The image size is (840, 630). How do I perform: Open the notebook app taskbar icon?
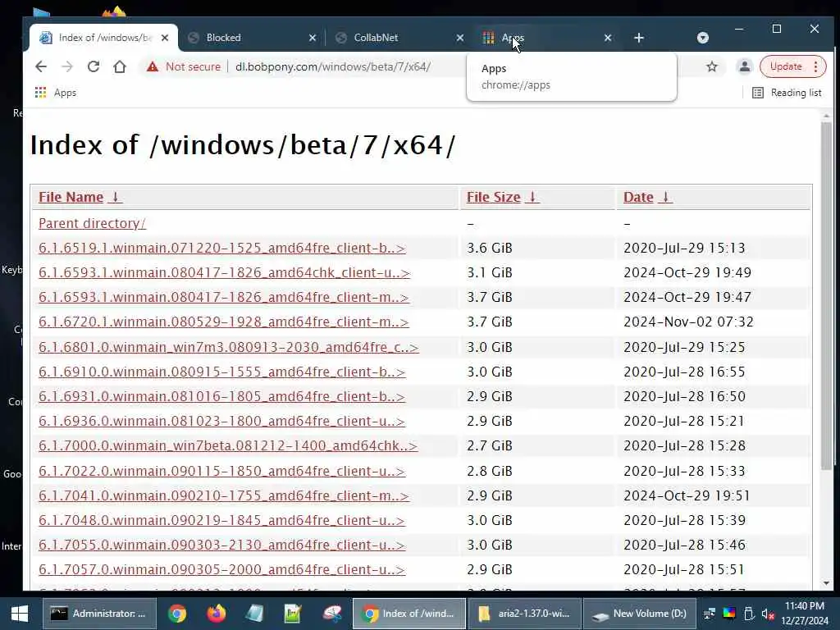click(255, 614)
